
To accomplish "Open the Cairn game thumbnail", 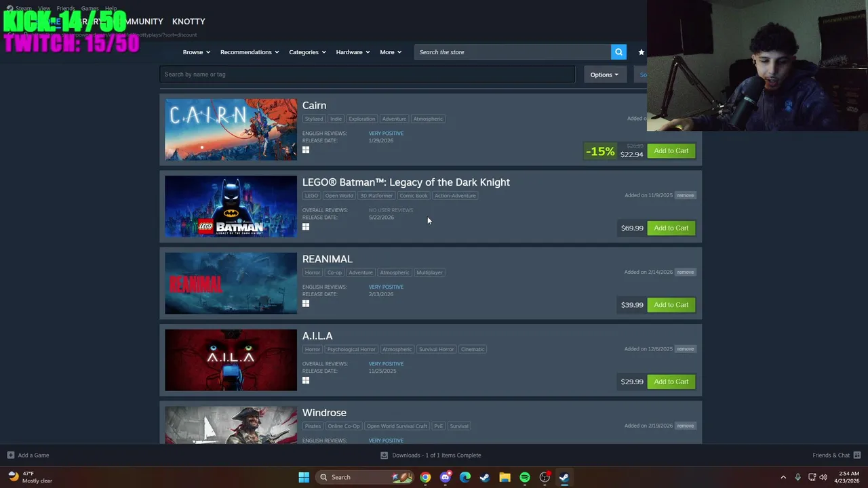I will 231,129.
